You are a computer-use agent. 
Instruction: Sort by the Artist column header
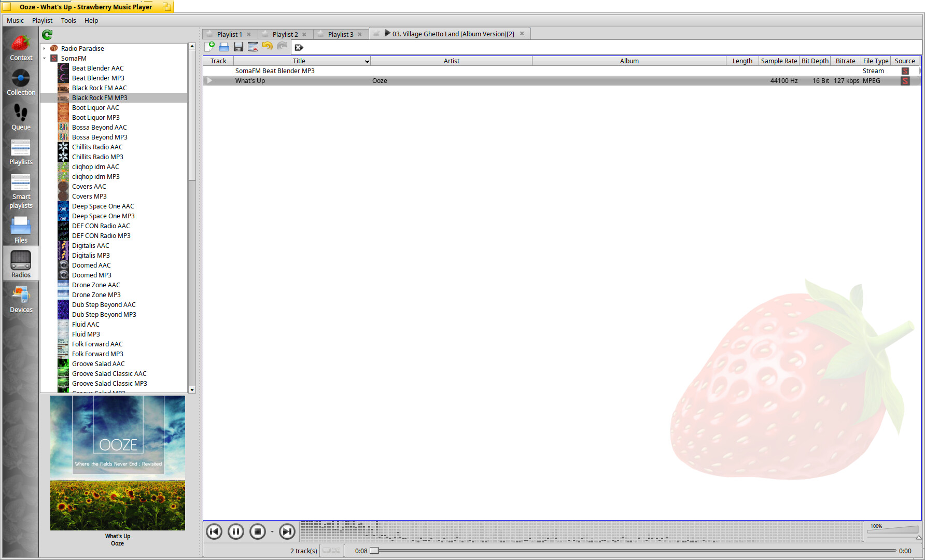click(x=452, y=61)
